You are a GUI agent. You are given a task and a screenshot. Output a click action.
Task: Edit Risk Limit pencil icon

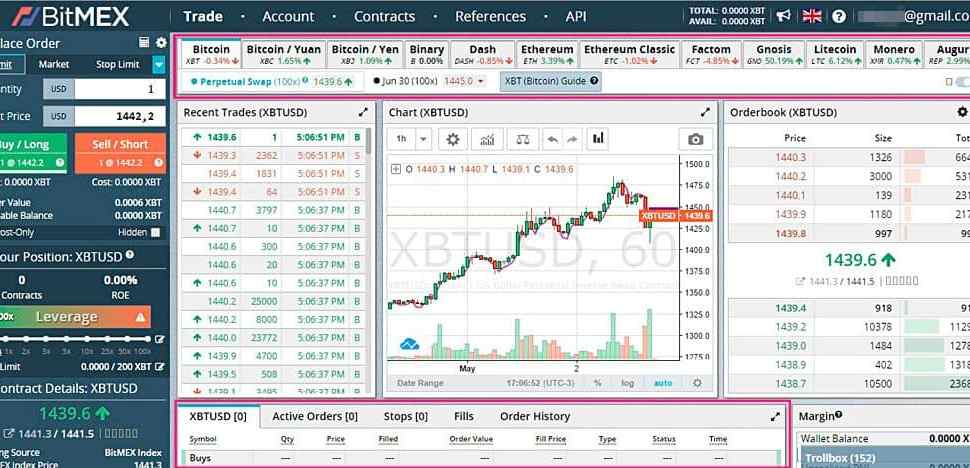pos(160,367)
